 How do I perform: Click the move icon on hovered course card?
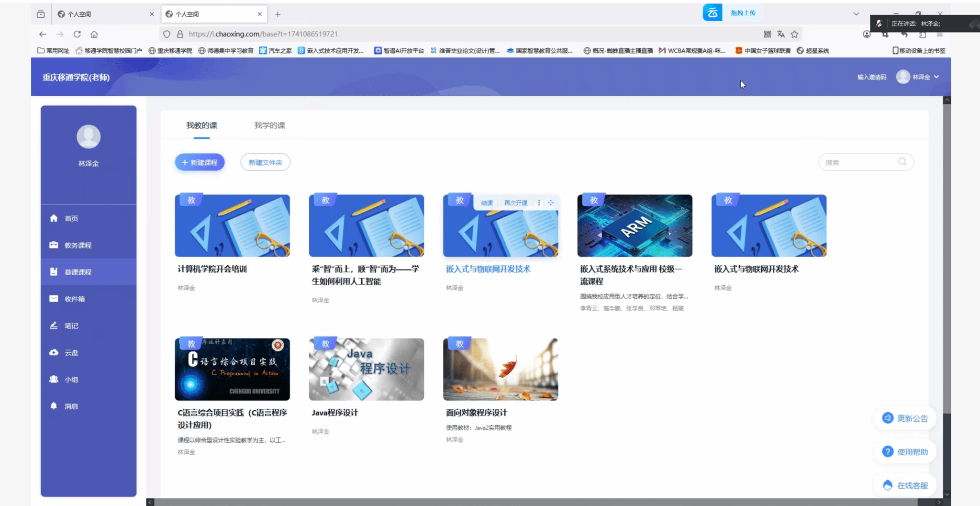551,202
